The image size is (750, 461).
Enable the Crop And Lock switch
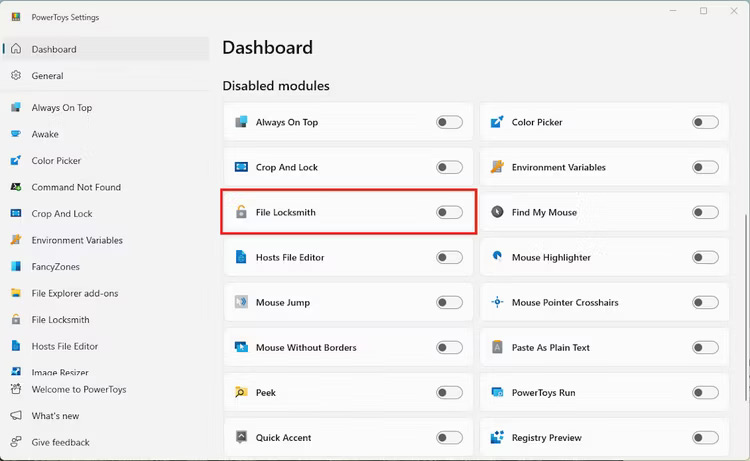[449, 167]
